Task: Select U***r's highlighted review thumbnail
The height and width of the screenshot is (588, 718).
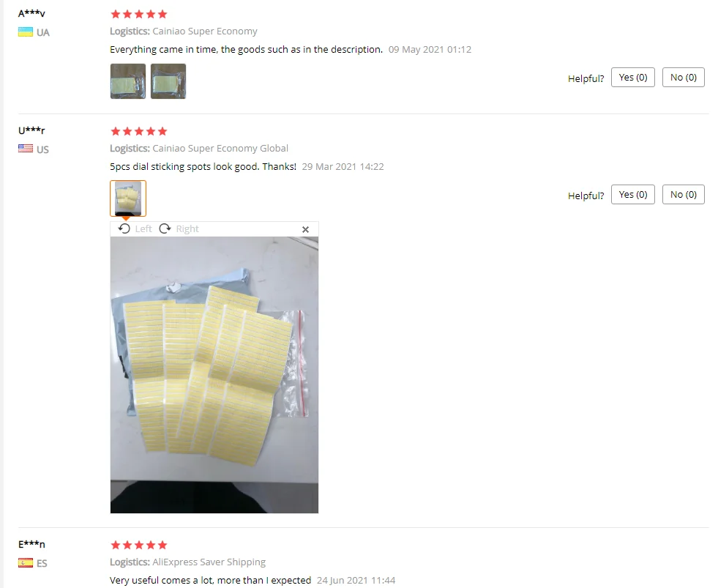Action: coord(128,198)
